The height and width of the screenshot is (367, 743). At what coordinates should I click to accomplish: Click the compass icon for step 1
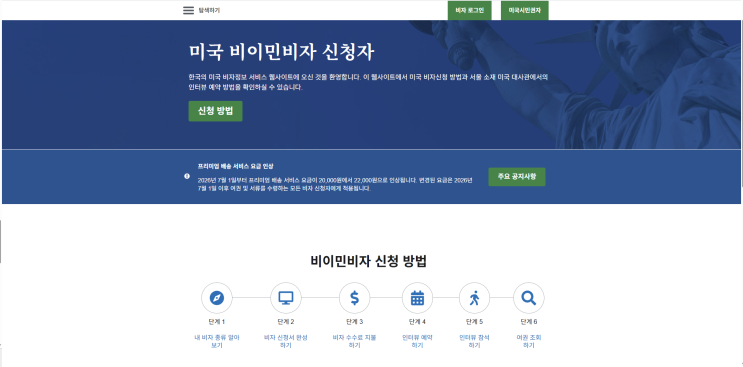click(x=217, y=298)
